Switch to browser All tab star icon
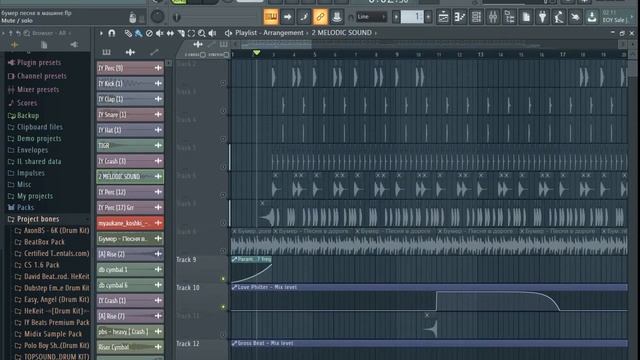Screen dimensions: 640x360 (x=14, y=45)
